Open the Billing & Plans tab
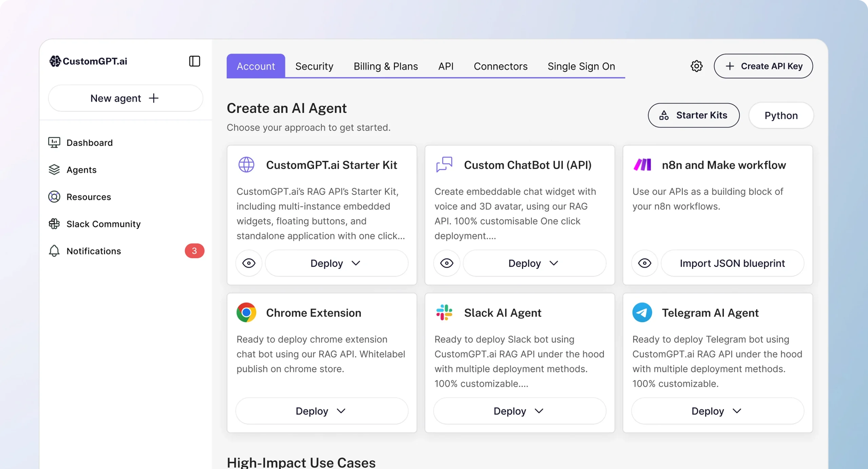This screenshot has height=469, width=868. click(x=386, y=66)
